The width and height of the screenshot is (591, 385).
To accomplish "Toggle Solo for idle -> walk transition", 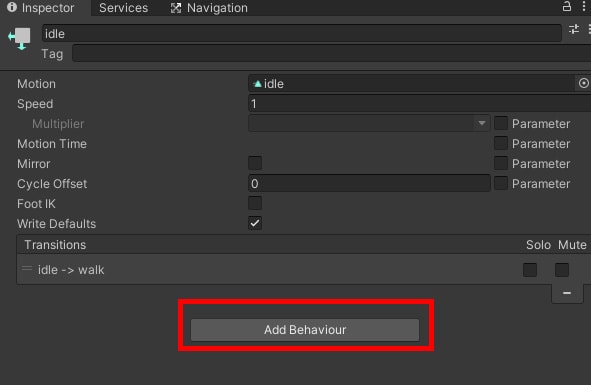I will tap(530, 270).
